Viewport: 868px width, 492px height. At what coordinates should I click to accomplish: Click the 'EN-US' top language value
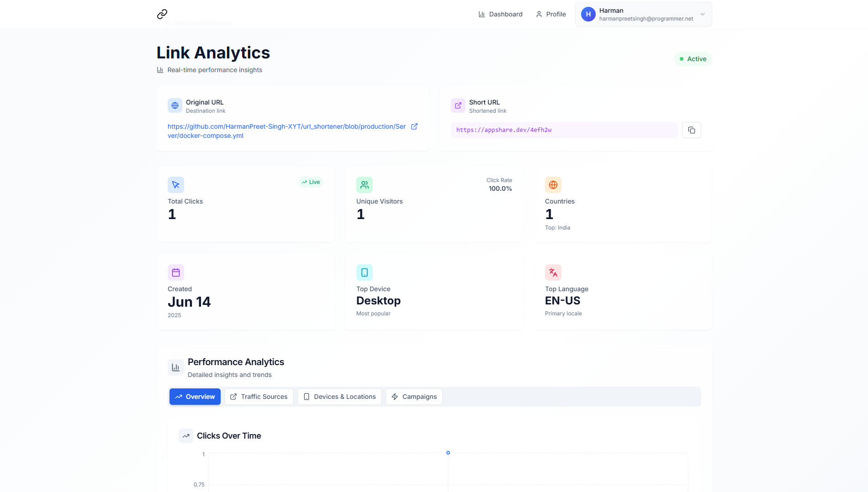[x=562, y=301]
